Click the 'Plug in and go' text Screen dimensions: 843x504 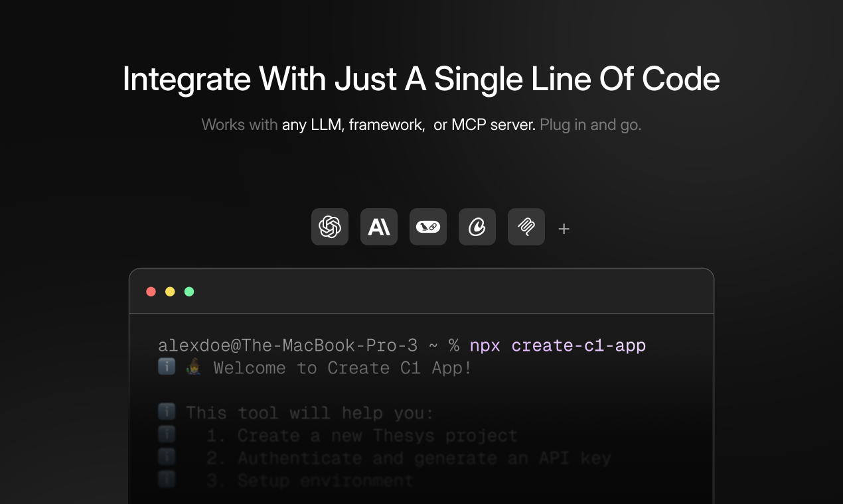[589, 124]
